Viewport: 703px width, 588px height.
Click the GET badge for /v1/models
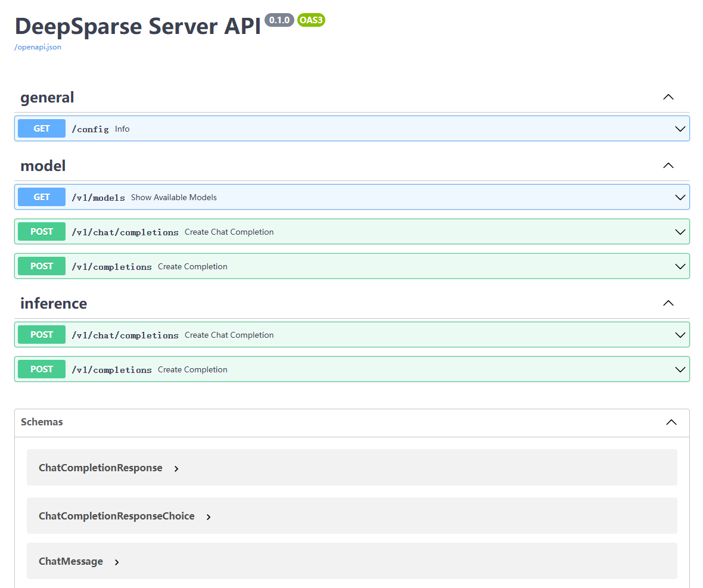click(42, 197)
